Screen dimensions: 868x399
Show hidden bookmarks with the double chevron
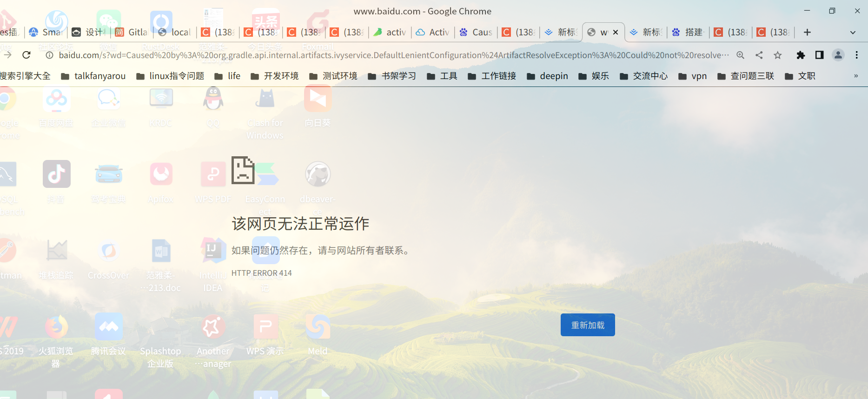point(856,76)
